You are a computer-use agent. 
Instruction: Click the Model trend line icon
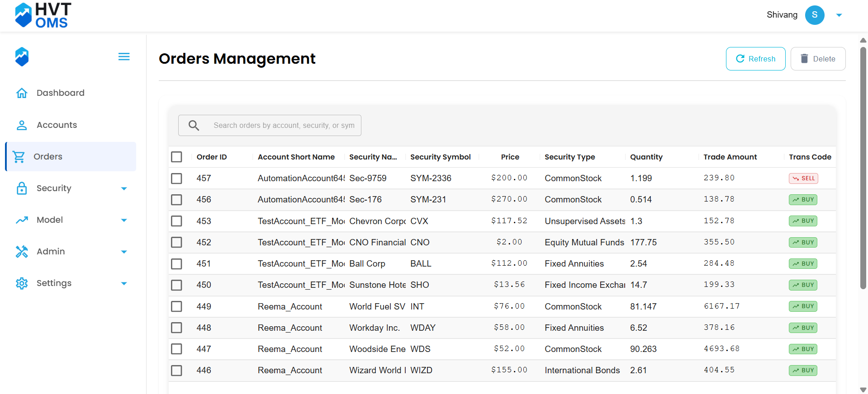(x=22, y=220)
